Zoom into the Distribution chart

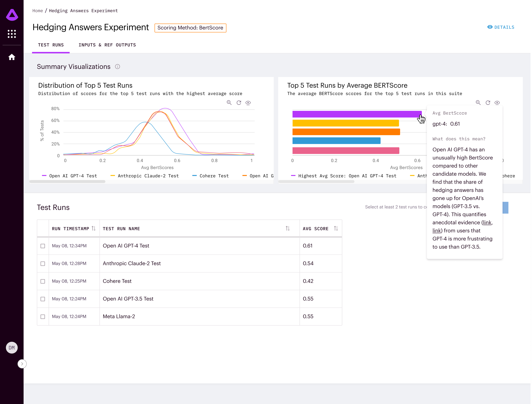(229, 103)
